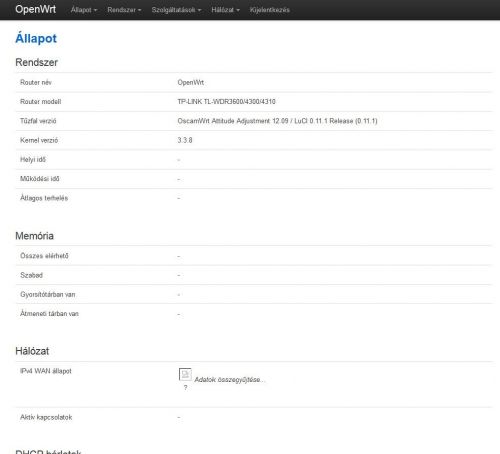Click the Átmeneti tárban van label
Image resolution: width=500 pixels, height=454 pixels.
click(49, 314)
